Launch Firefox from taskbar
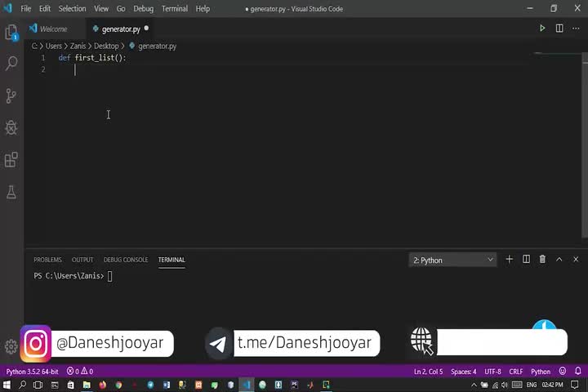This screenshot has height=392, width=588. pyautogui.click(x=102, y=385)
